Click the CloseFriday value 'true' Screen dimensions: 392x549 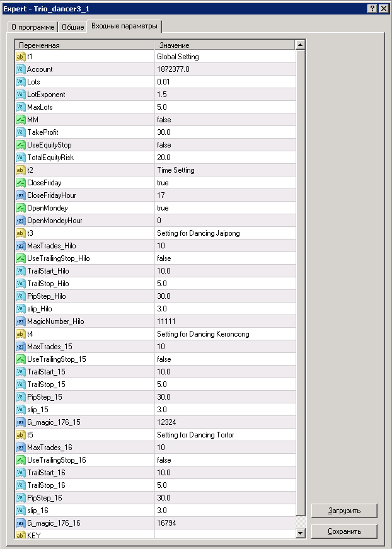click(163, 183)
